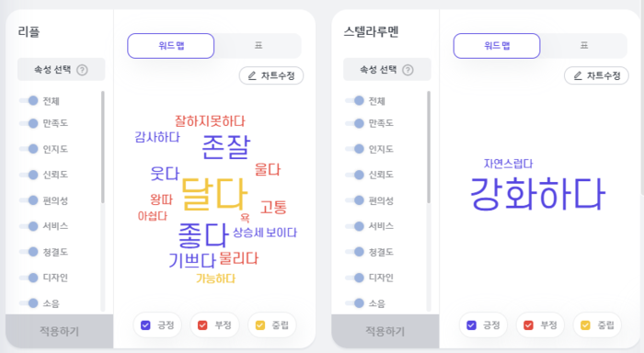
Task: Select the 워드 맵 tab in 스텔라루멘 panel
Action: tap(497, 46)
